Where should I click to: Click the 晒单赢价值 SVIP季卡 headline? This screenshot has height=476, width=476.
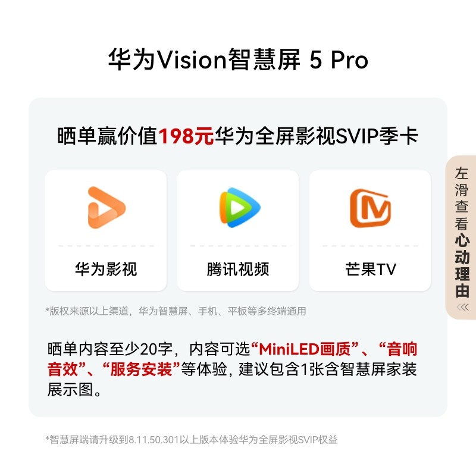coord(237,136)
